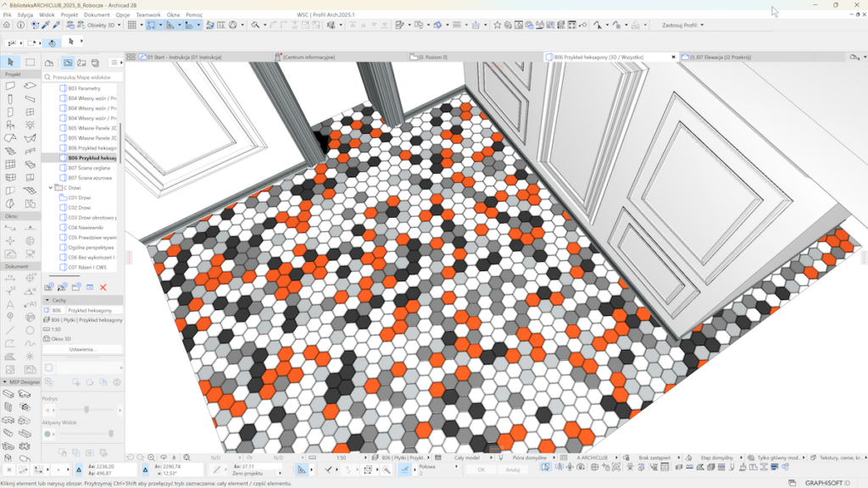Select the MEP Duct tool
This screenshot has height=488, width=868.
(8, 394)
